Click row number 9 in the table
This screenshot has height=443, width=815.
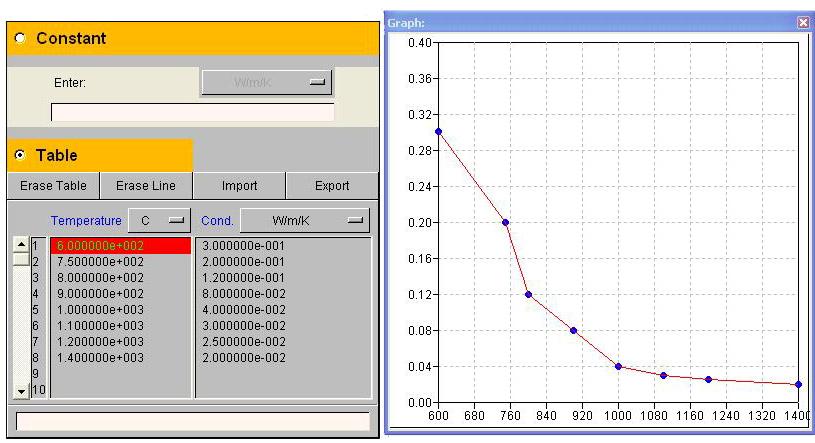pyautogui.click(x=36, y=374)
